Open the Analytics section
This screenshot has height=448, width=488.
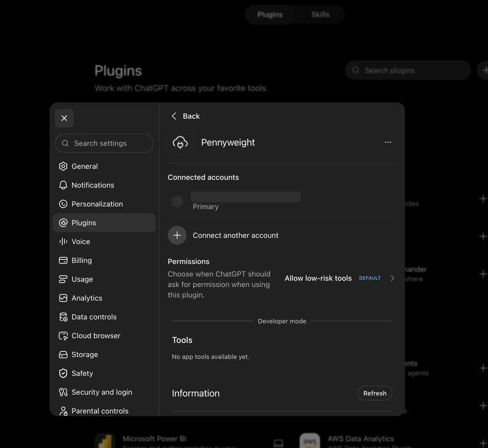coord(104,298)
